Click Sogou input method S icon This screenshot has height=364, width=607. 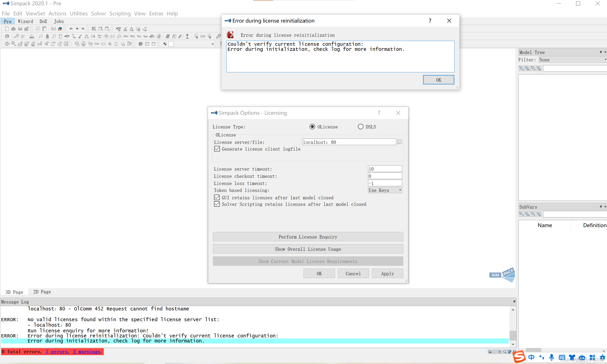click(x=519, y=357)
